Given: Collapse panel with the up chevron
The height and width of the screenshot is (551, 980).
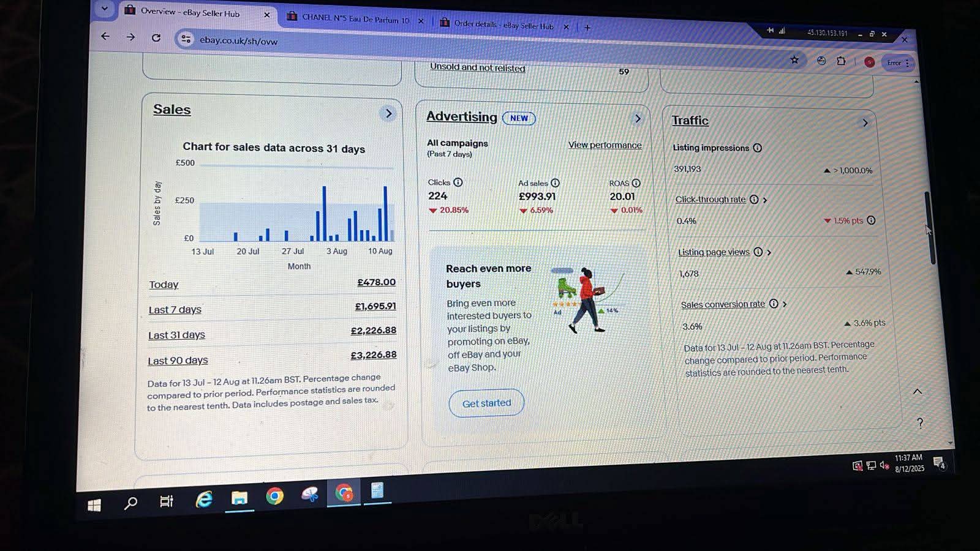Looking at the screenshot, I should coord(917,392).
